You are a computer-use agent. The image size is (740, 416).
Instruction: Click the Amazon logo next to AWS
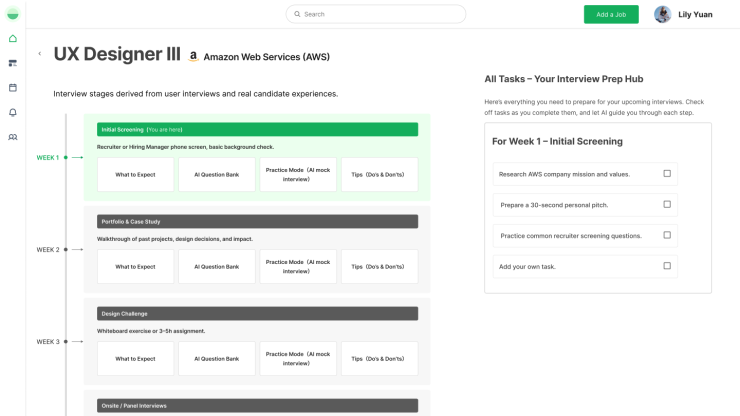(x=194, y=57)
